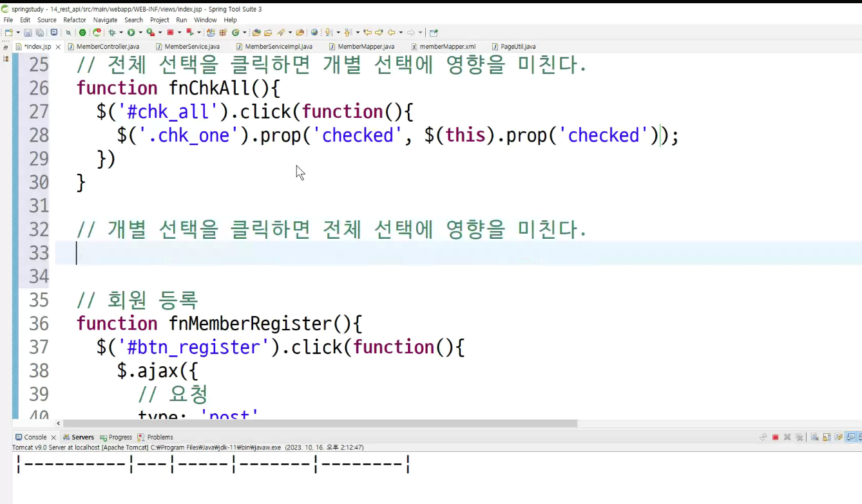Image resolution: width=862 pixels, height=504 pixels.
Task: Save the current file with the floppy icon
Action: pos(28,32)
